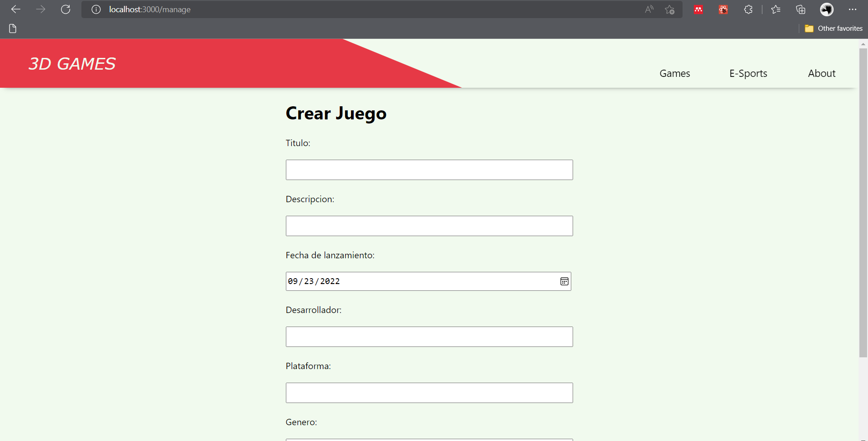Open the Extensions puzzle piece menu
The image size is (868, 441).
[x=748, y=9]
